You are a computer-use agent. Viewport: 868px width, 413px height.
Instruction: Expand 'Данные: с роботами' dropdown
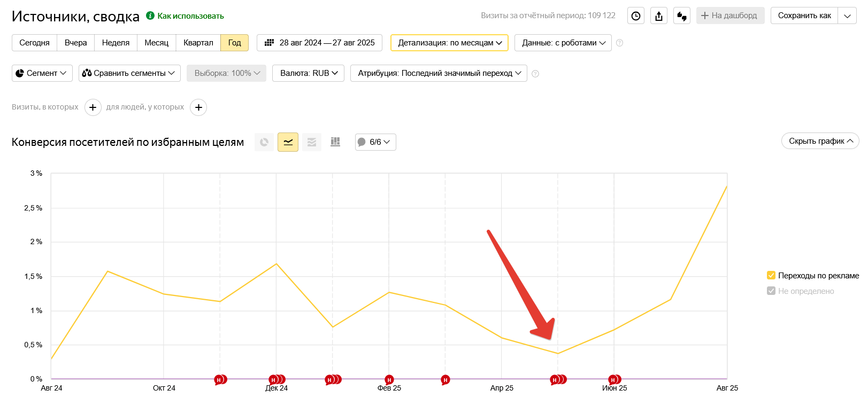563,43
